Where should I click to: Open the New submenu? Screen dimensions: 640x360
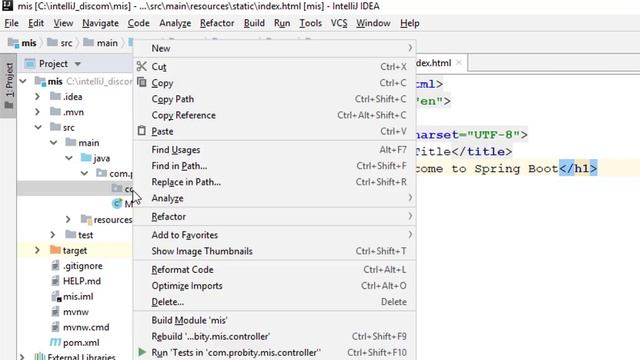[x=274, y=48]
